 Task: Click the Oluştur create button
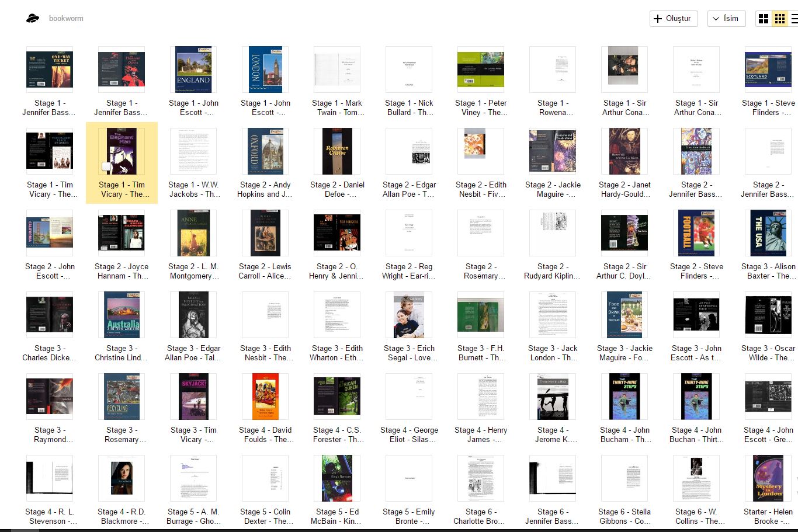pyautogui.click(x=674, y=19)
